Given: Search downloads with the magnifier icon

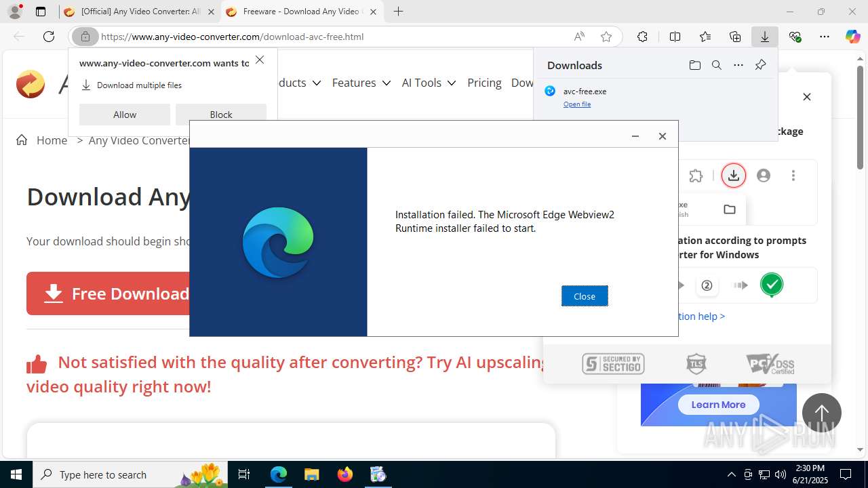Looking at the screenshot, I should 716,65.
